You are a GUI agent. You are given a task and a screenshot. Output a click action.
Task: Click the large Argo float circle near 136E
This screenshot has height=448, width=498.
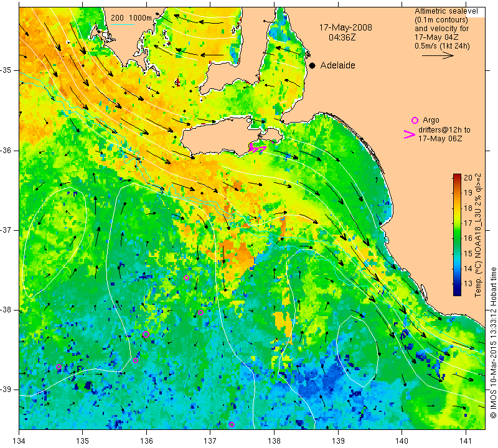146,334
